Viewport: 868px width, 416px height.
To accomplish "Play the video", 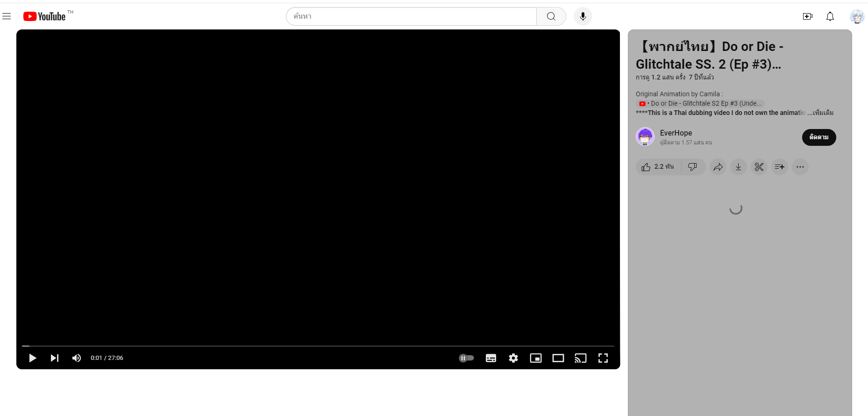I will 32,358.
